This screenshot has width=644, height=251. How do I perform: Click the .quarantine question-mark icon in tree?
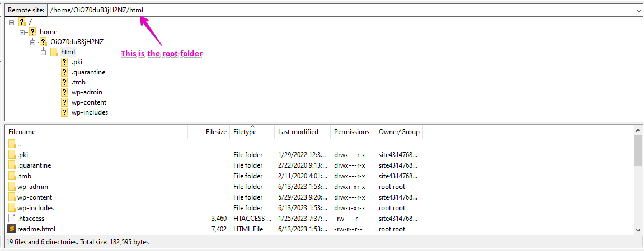tap(64, 72)
